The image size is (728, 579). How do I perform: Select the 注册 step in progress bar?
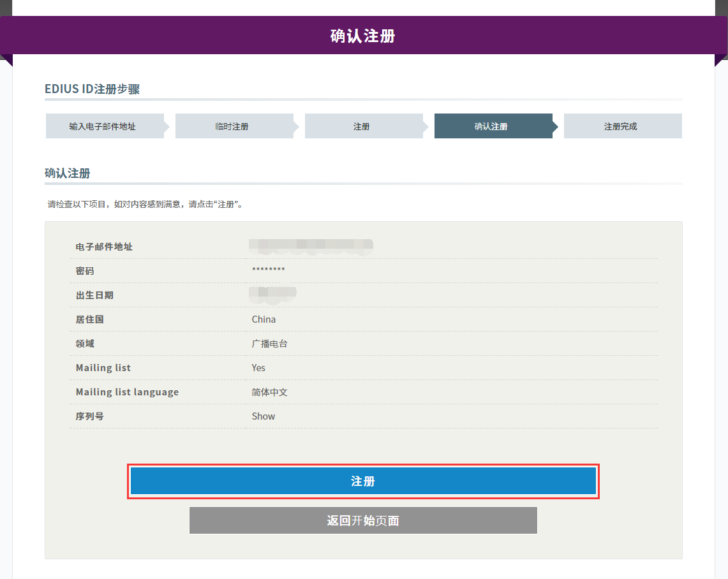[364, 126]
